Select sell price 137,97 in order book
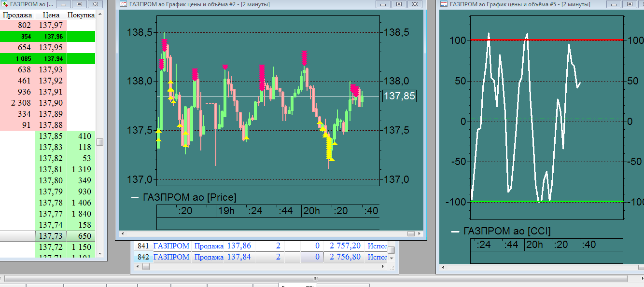Viewport: 644px width, 287px height. pos(51,25)
